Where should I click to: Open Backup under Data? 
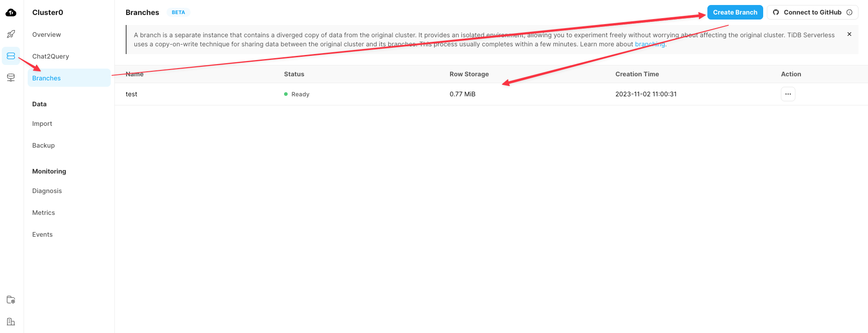tap(43, 145)
